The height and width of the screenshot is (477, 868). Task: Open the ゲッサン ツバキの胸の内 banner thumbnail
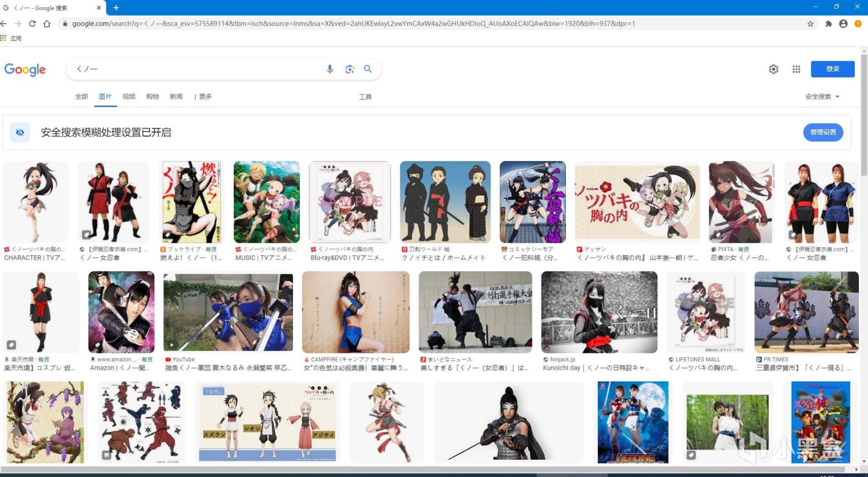tap(637, 202)
